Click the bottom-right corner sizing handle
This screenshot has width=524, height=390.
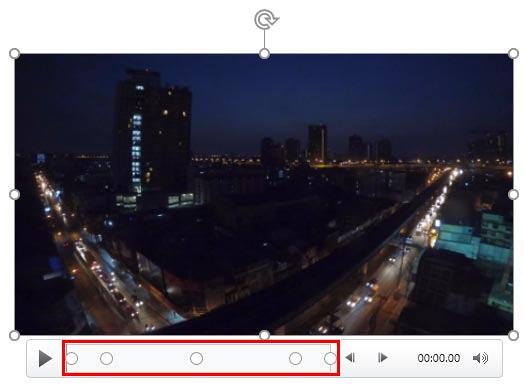point(513,336)
